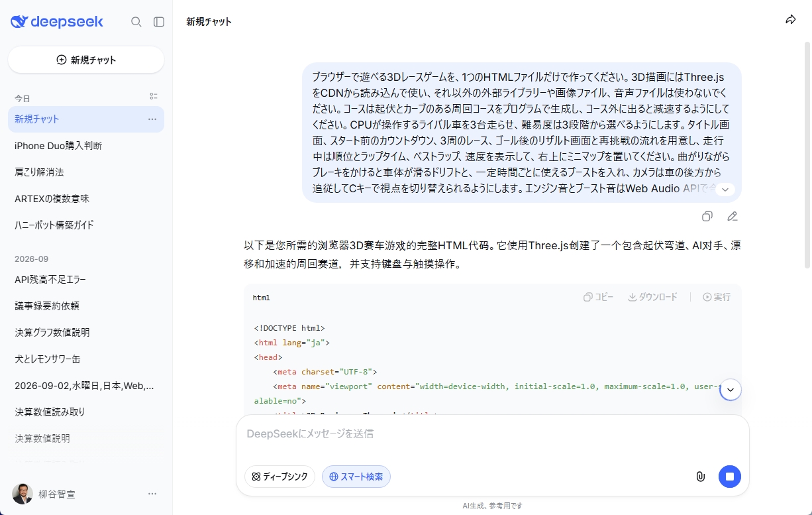Attach a file with the paperclip
Screen dimensions: 812x515
tap(700, 477)
